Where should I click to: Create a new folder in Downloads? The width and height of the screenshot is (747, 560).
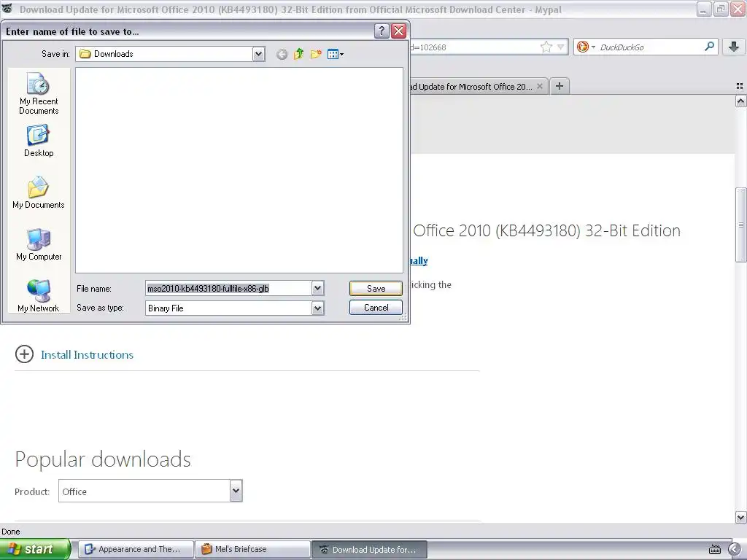click(x=316, y=54)
